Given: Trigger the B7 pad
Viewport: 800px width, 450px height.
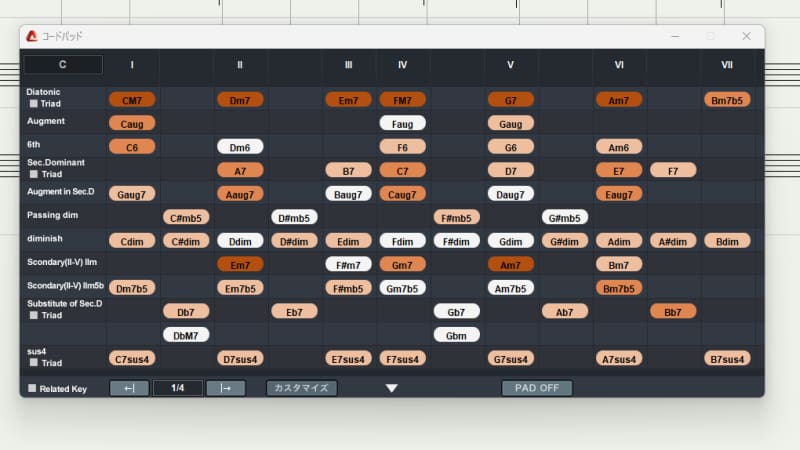Looking at the screenshot, I should tap(348, 170).
